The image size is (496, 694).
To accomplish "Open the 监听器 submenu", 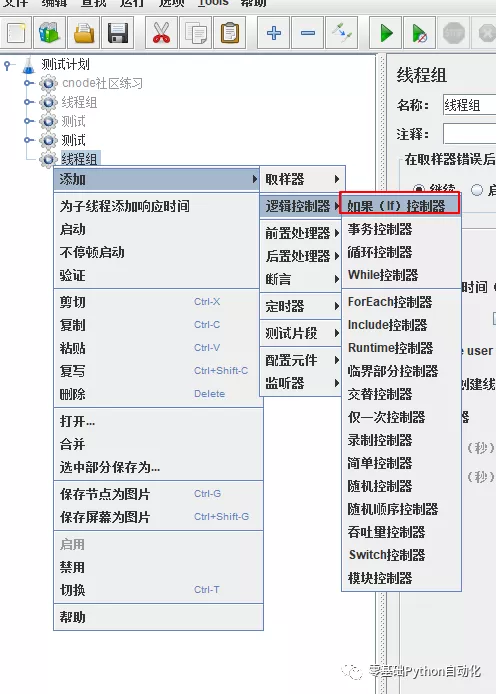I will click(300, 383).
